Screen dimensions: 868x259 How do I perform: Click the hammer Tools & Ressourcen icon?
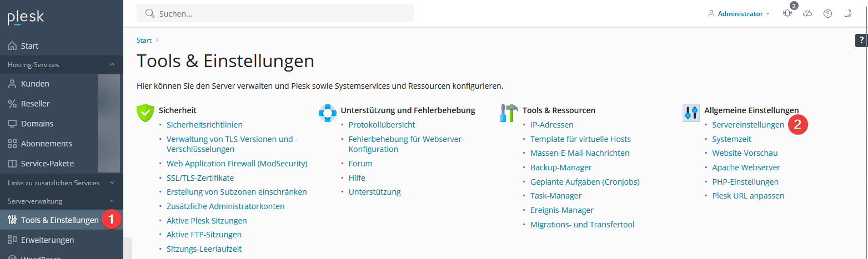509,113
